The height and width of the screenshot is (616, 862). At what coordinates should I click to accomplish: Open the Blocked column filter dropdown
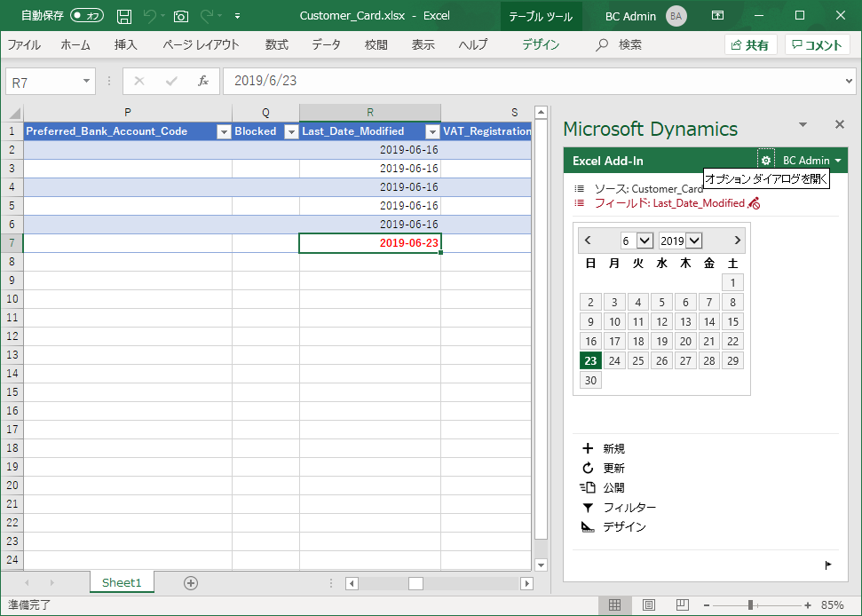click(289, 131)
